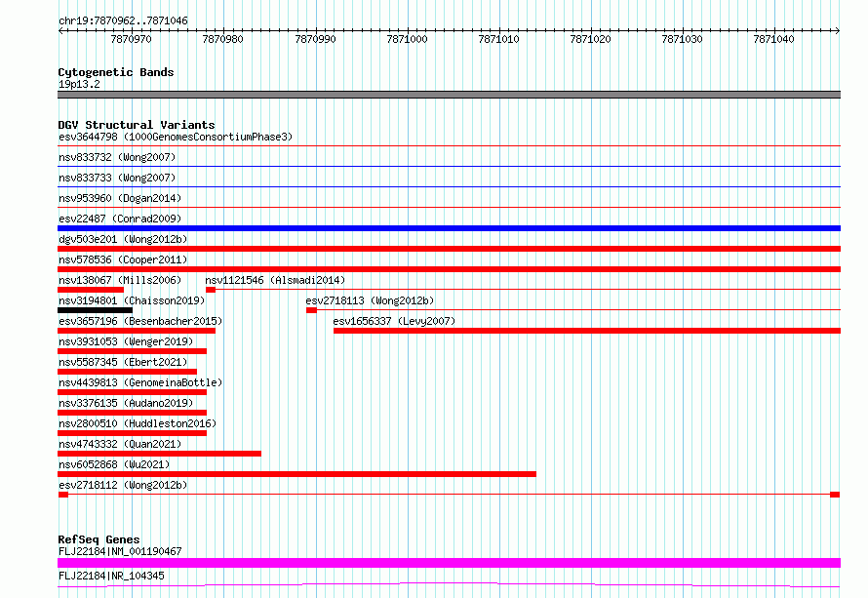This screenshot has height=598, width=868.
Task: Click the Cytogenetic Bands track title
Action: coord(116,72)
